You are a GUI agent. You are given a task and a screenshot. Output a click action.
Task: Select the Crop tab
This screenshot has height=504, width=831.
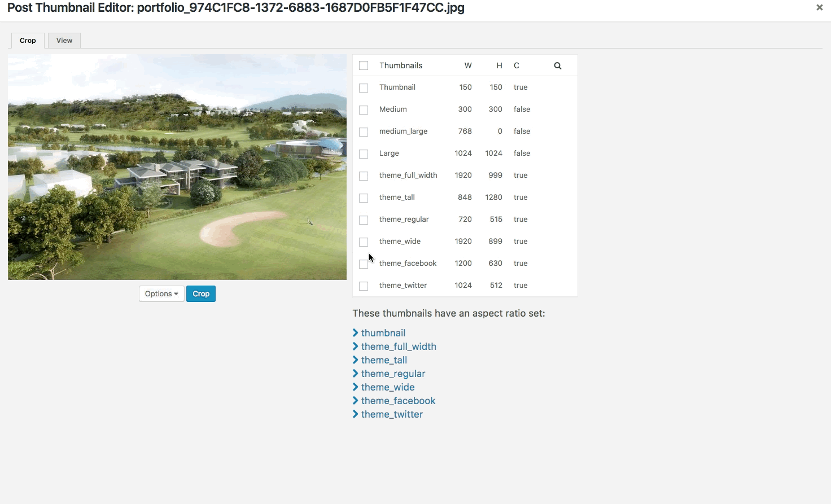click(28, 41)
